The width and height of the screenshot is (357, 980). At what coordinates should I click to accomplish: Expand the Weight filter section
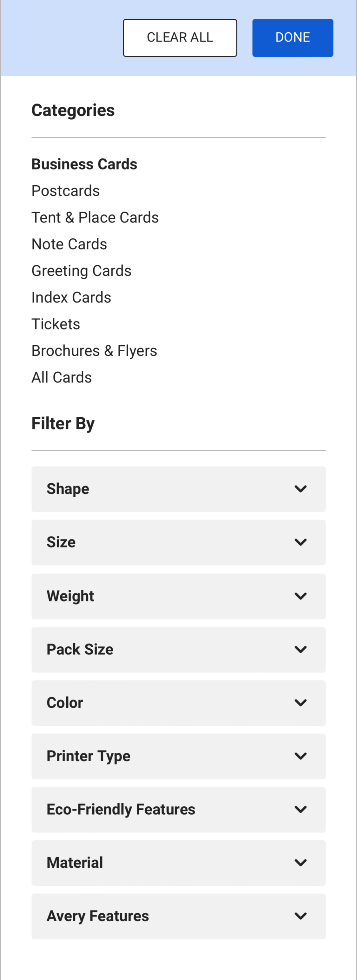[178, 596]
